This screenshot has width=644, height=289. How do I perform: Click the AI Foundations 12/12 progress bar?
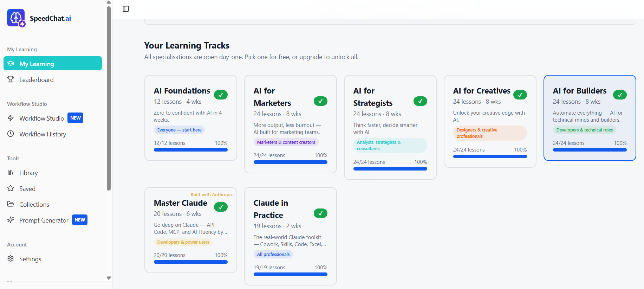(x=191, y=150)
